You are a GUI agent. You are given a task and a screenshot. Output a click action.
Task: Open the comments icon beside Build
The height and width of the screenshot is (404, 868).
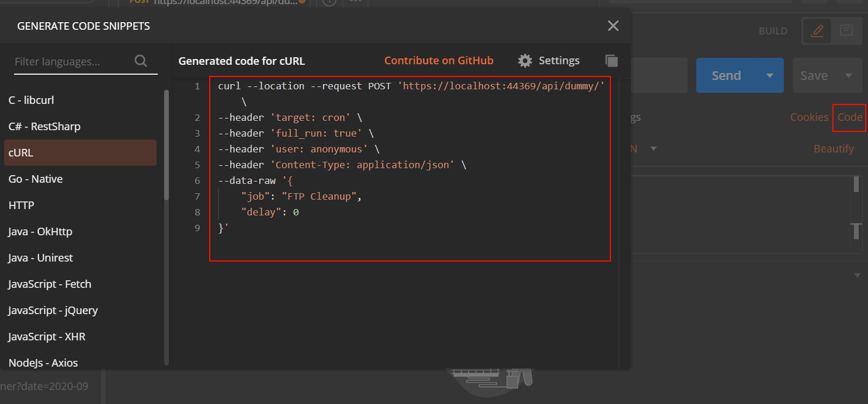click(x=846, y=31)
